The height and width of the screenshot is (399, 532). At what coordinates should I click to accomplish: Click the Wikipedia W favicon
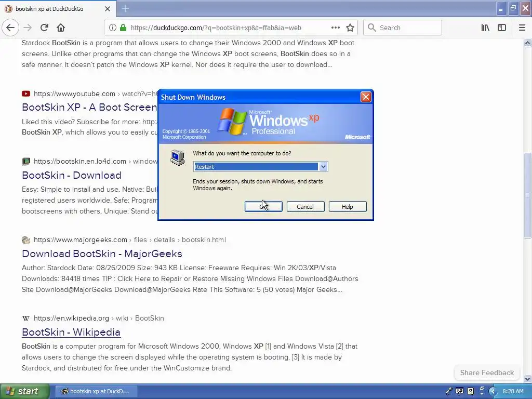click(x=26, y=318)
